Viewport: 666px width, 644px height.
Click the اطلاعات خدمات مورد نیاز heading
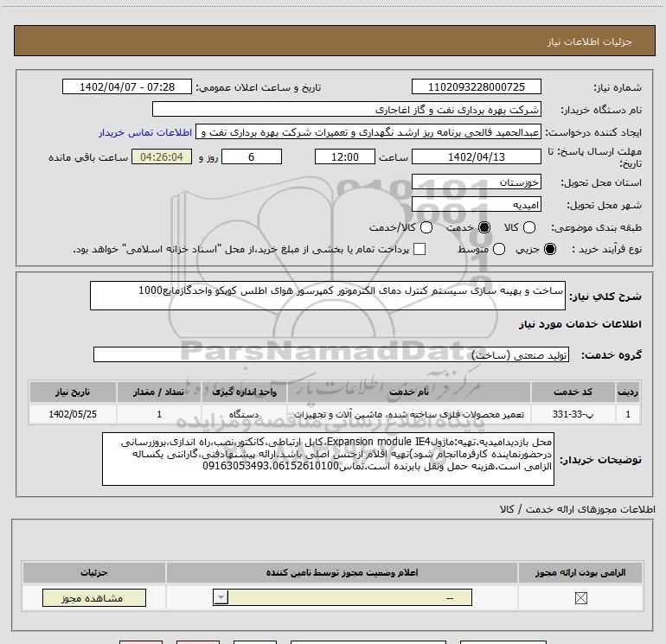[580, 324]
